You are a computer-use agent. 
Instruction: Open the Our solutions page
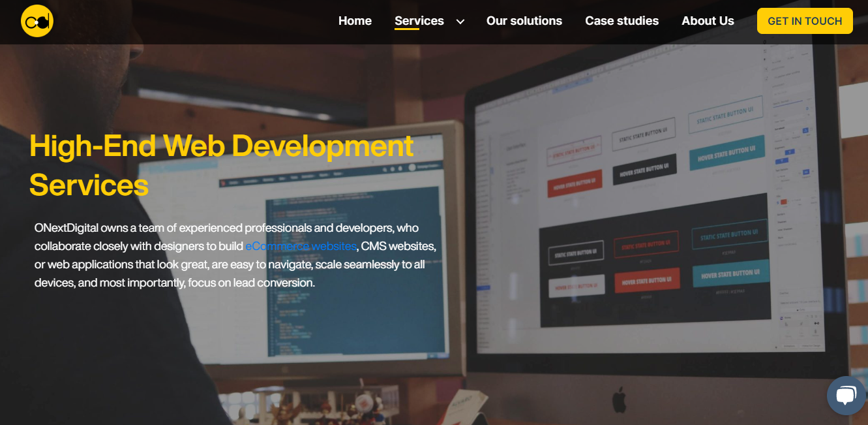(x=524, y=21)
